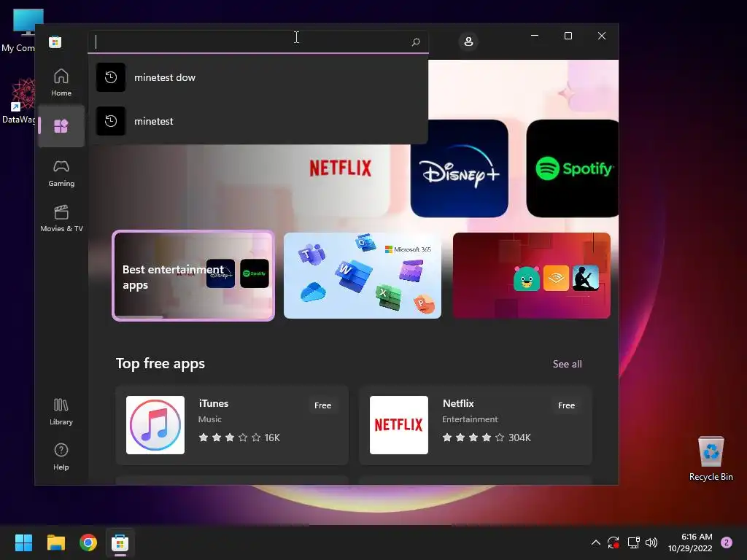Launch Google Chrome from taskbar
The image size is (747, 560).
88,542
